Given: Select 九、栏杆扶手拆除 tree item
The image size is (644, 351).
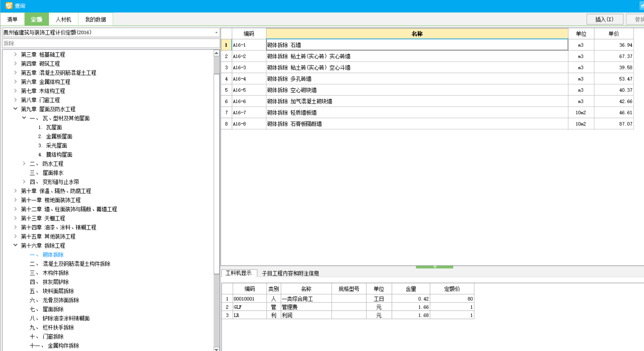Looking at the screenshot, I should tap(52, 327).
